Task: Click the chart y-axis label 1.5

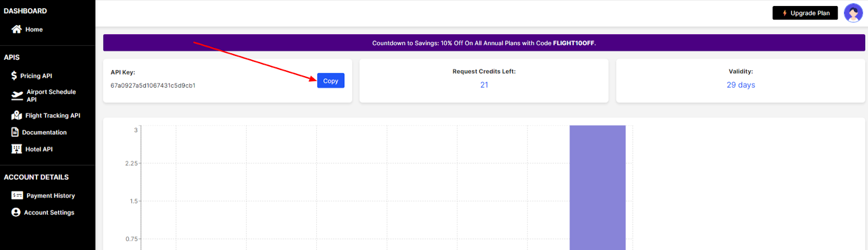Action: 133,201
